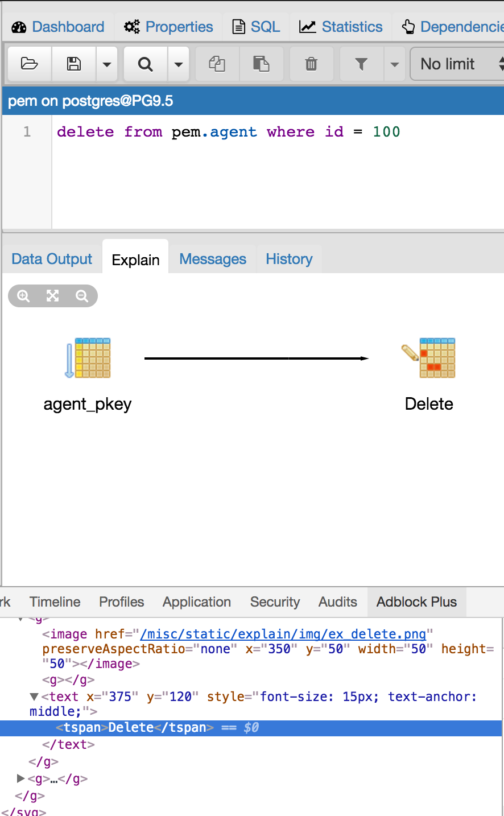Image resolution: width=504 pixels, height=816 pixels.
Task: Click the Paste clipboard icon
Action: coord(261,64)
